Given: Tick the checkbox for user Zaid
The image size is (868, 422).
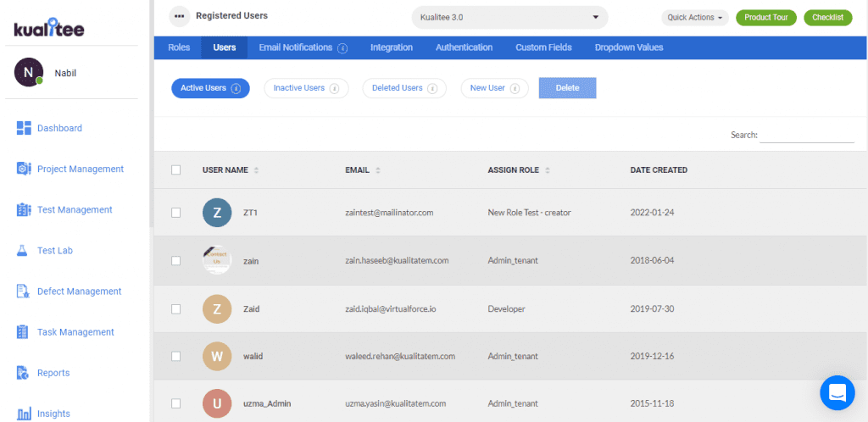Looking at the screenshot, I should [x=176, y=309].
